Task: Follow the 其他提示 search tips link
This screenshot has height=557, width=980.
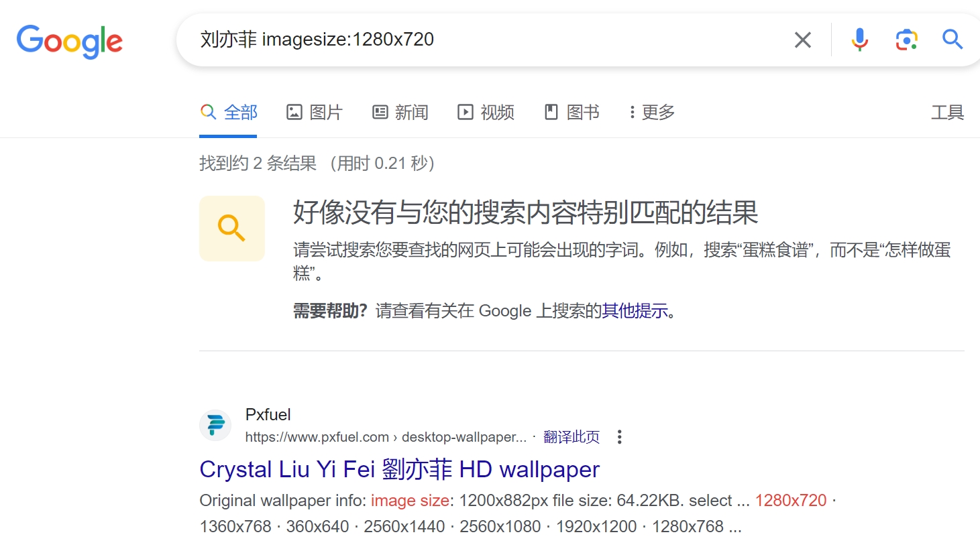Action: 635,311
